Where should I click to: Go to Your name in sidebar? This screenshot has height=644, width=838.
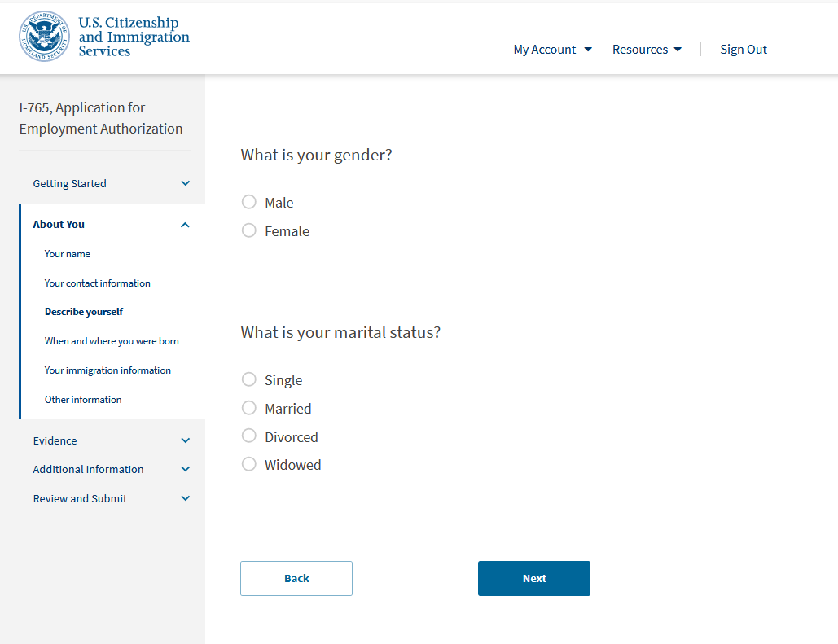pyautogui.click(x=68, y=254)
